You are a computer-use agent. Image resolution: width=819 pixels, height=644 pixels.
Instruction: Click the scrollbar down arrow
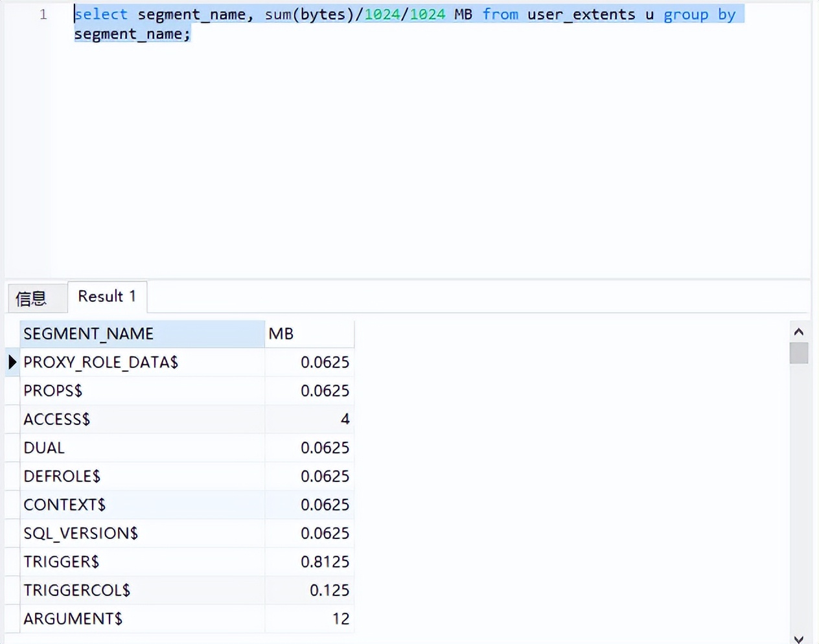[798, 639]
